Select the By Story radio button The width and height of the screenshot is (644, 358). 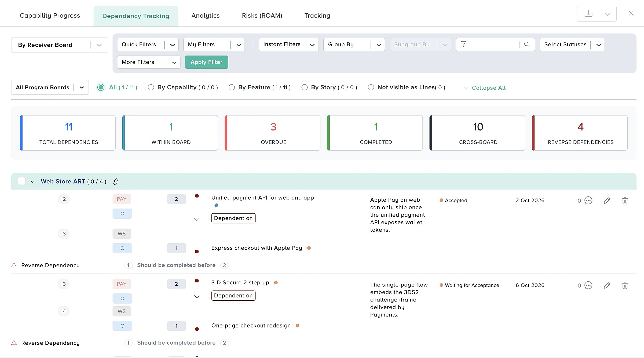tap(304, 87)
